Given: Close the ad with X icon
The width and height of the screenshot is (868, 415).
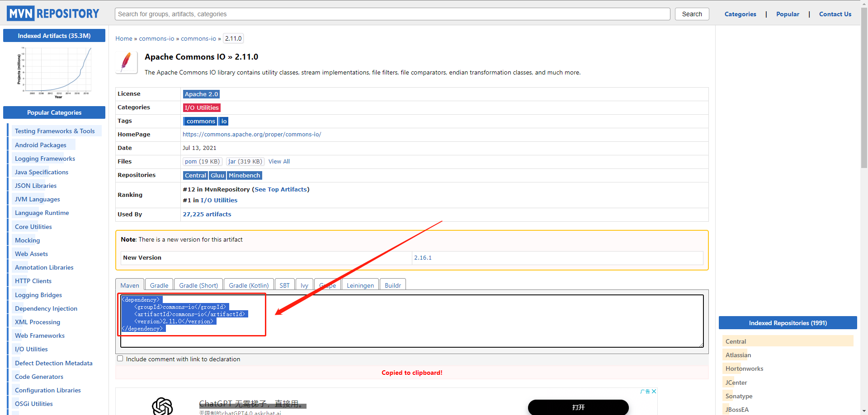Looking at the screenshot, I should point(654,392).
